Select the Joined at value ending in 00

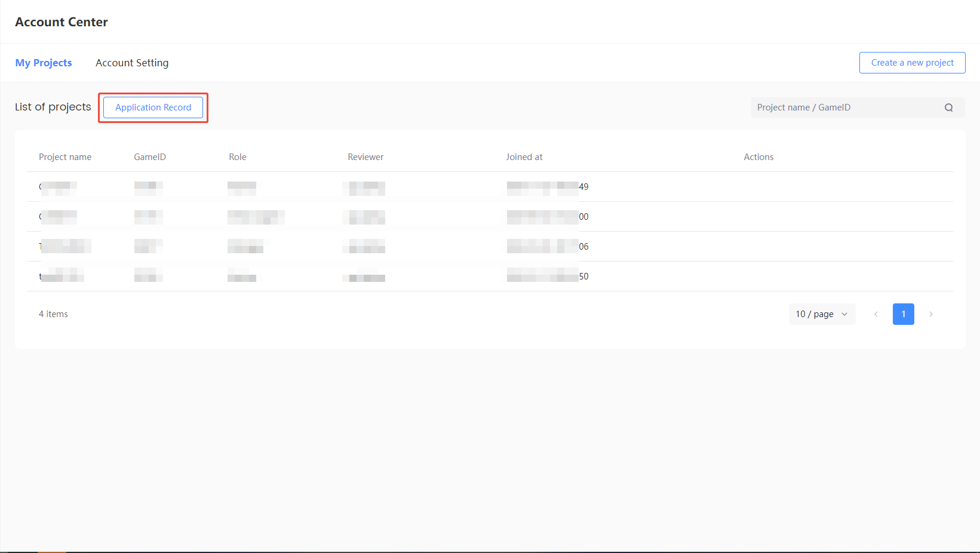pos(548,217)
